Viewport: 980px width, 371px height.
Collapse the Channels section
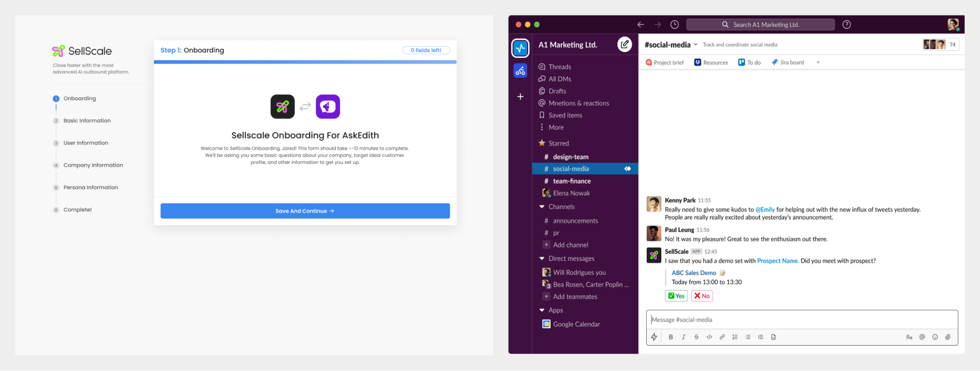[x=542, y=207]
